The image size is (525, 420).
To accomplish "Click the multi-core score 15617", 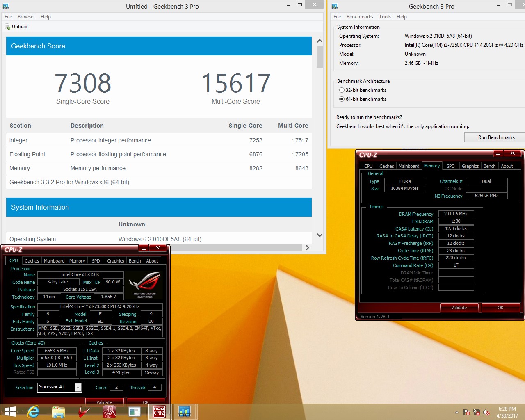I will pyautogui.click(x=236, y=83).
